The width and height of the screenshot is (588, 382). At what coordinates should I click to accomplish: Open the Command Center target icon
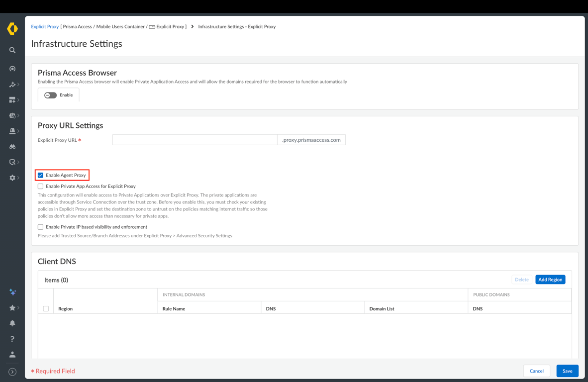(x=12, y=69)
